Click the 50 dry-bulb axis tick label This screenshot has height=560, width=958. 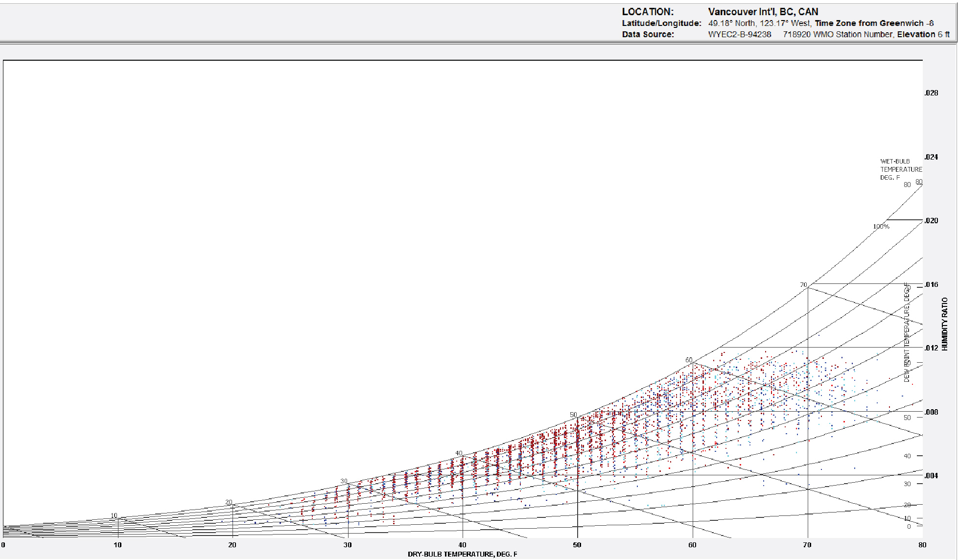(577, 545)
